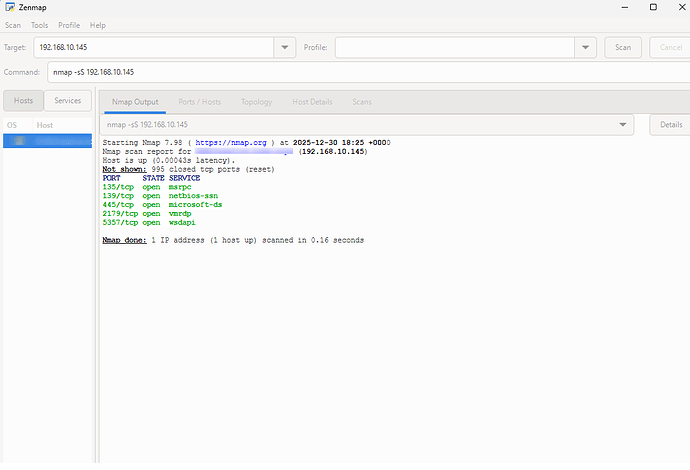Switch to the Services view
Screen dimensions: 690x470
pos(68,101)
